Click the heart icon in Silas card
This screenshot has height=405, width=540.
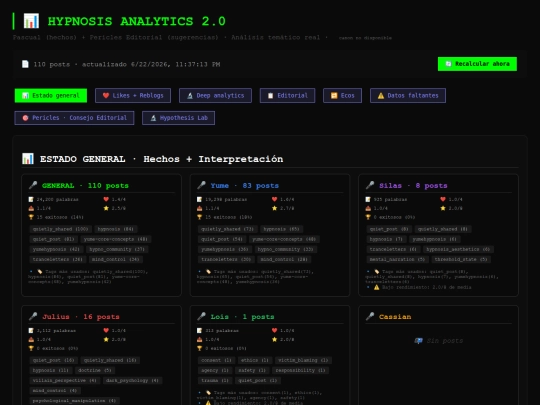(x=443, y=199)
